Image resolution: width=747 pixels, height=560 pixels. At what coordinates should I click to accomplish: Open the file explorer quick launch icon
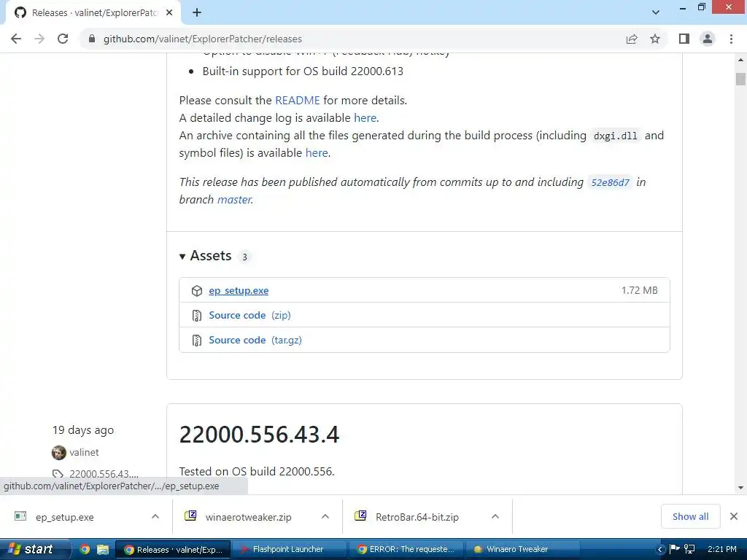103,549
